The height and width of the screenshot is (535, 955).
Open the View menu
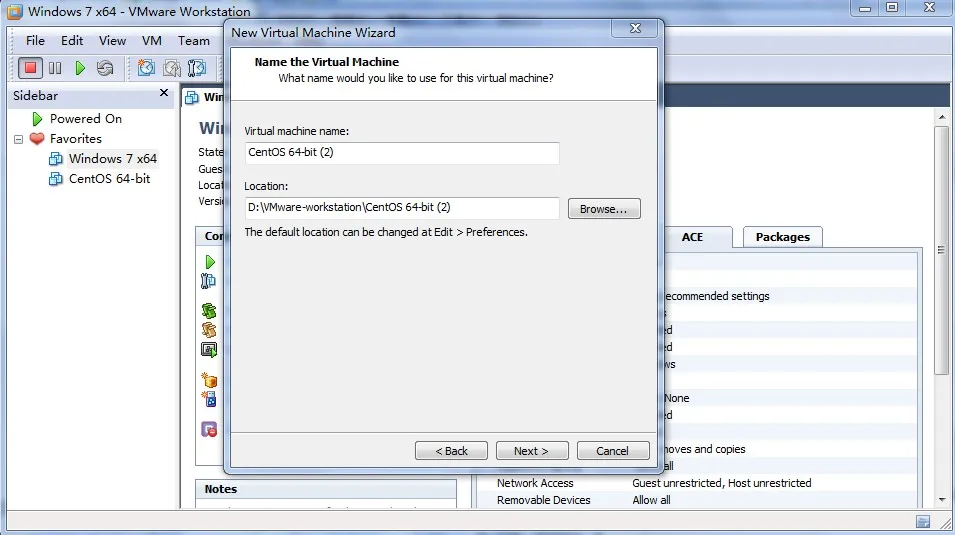point(112,41)
